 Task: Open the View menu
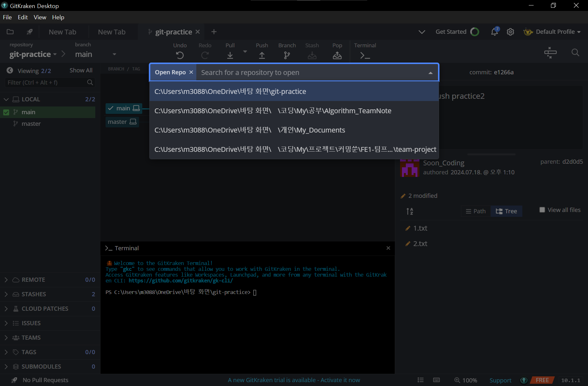(x=40, y=17)
